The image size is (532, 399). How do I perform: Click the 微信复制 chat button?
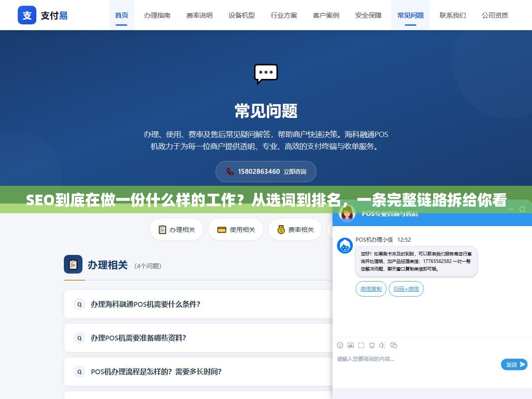click(371, 289)
